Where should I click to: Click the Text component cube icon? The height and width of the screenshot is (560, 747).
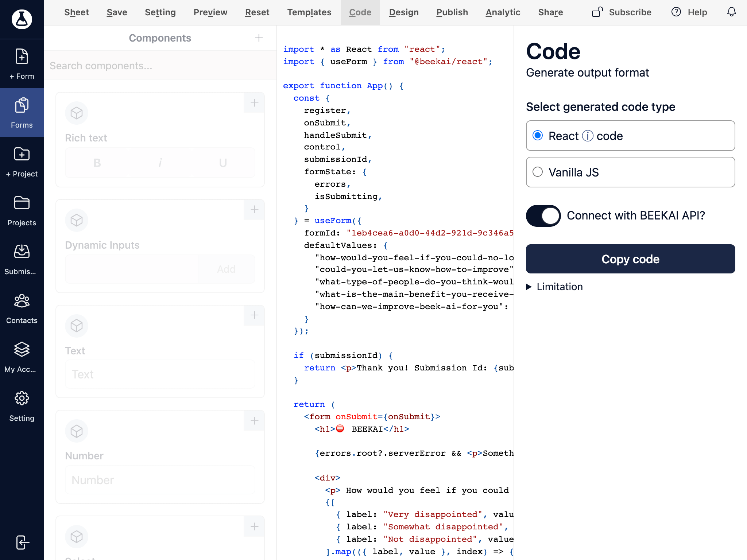[x=77, y=326]
